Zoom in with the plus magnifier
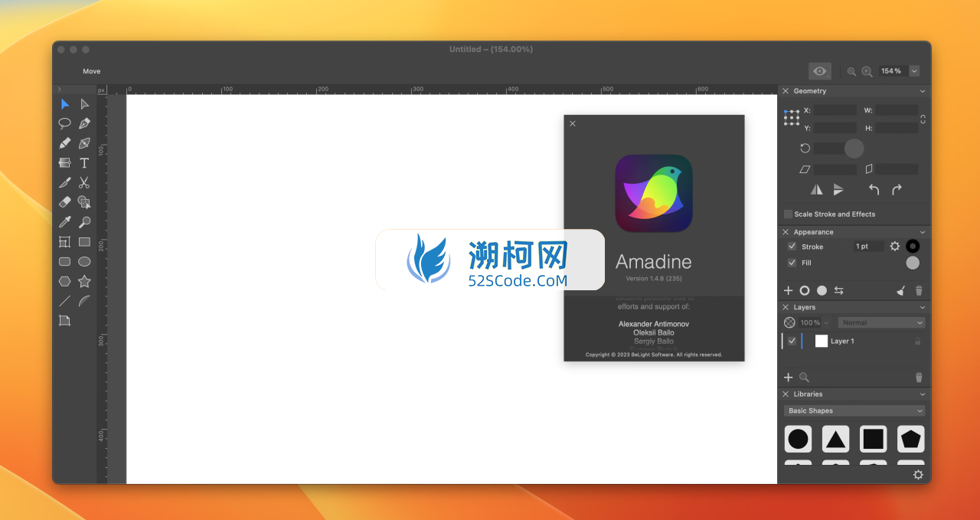Screen dimensions: 980x520 pyautogui.click(x=867, y=71)
